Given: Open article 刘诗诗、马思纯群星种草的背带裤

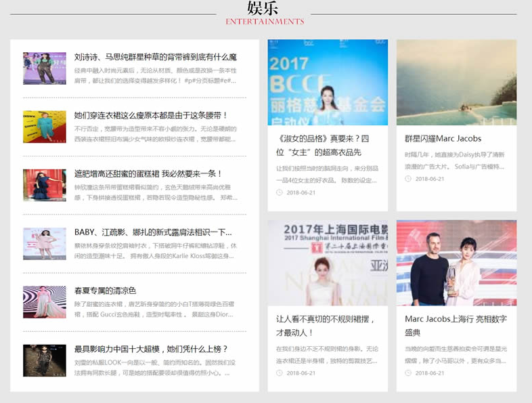Looking at the screenshot, I should click(x=156, y=57).
